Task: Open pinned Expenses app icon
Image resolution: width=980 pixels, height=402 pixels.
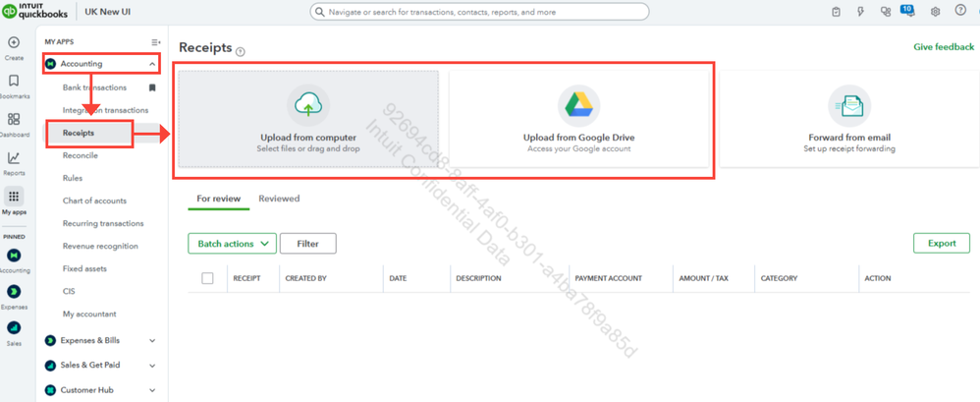Action: (x=14, y=292)
